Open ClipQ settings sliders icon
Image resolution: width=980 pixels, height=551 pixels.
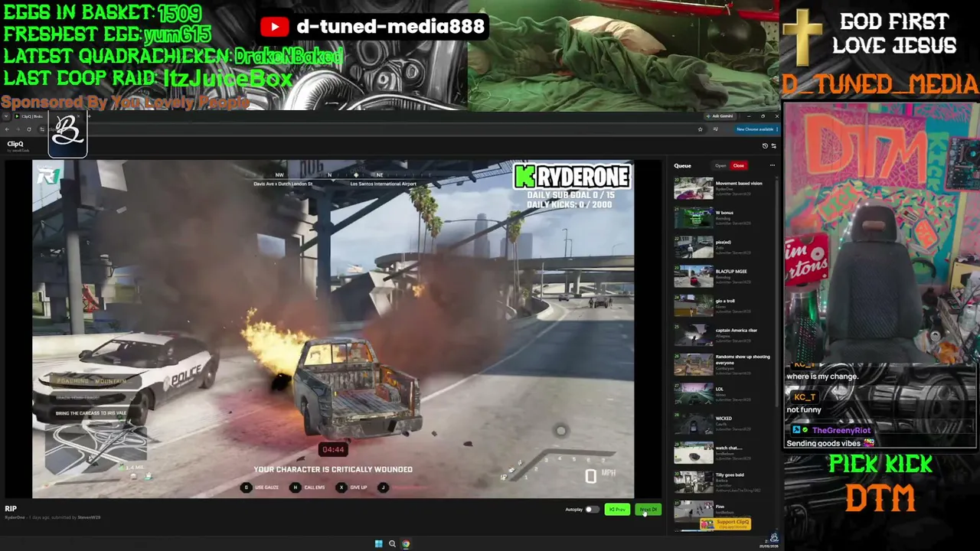click(773, 145)
